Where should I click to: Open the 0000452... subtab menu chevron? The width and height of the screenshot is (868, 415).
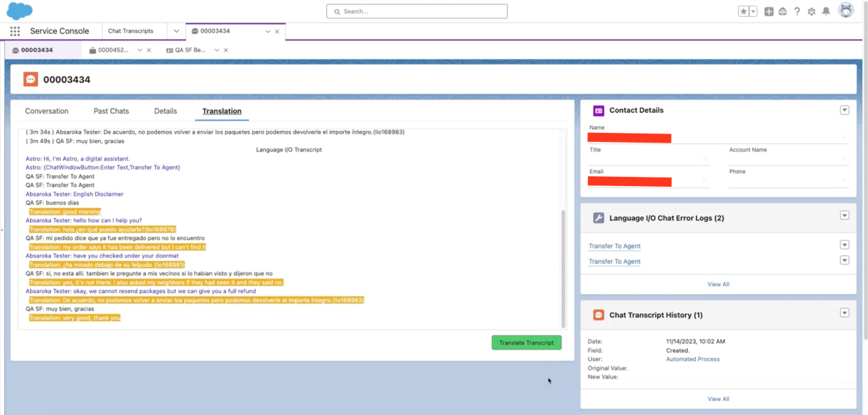click(x=140, y=50)
